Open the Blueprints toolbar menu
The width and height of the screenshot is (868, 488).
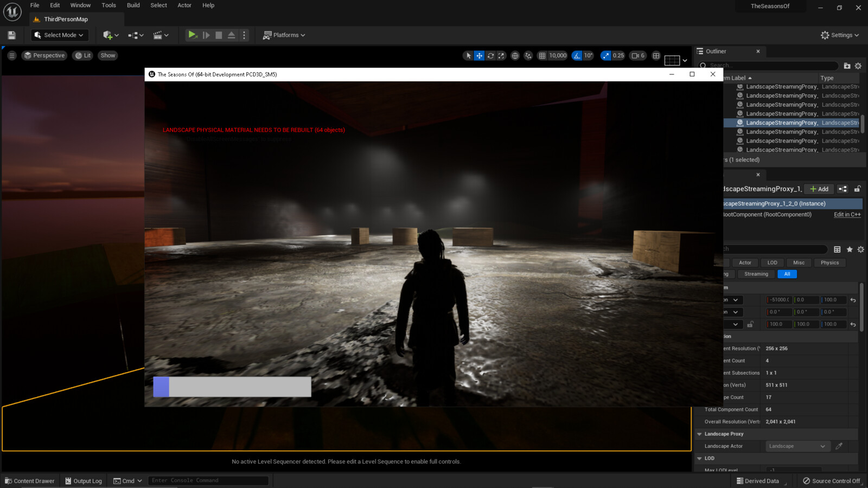(136, 35)
